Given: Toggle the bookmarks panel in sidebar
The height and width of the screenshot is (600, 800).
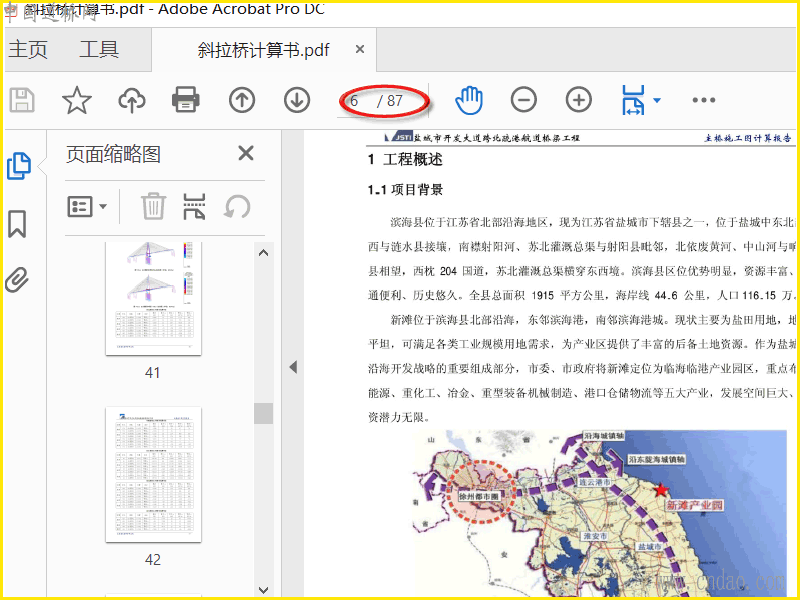Looking at the screenshot, I should (x=17, y=223).
